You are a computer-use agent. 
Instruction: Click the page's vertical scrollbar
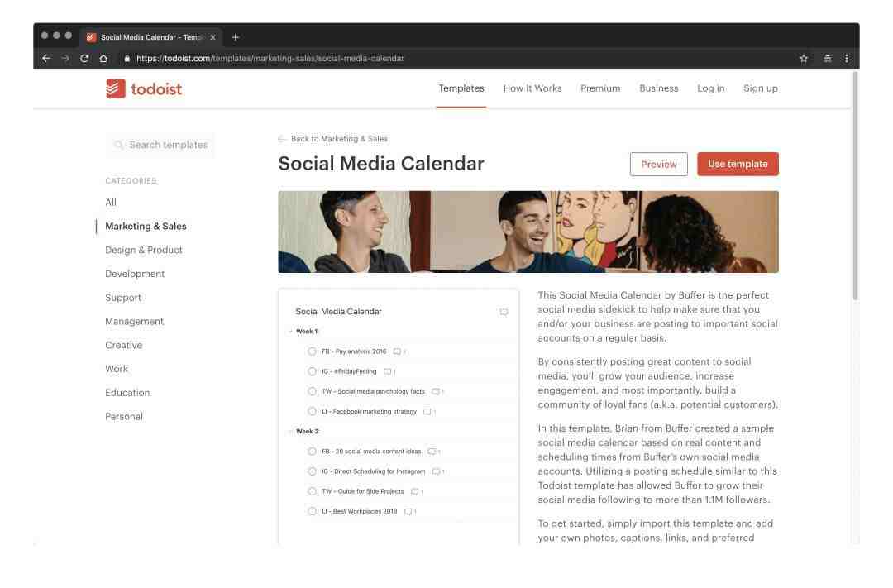(855, 185)
